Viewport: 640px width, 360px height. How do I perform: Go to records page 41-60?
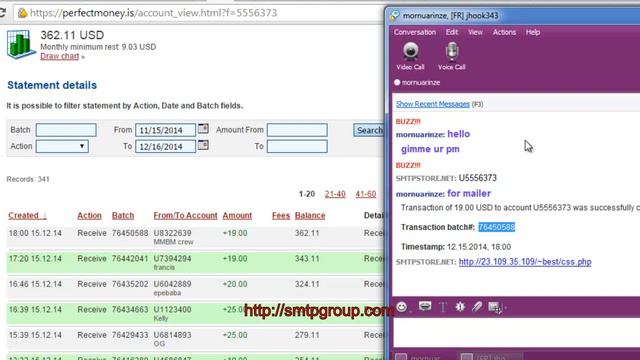point(366,194)
